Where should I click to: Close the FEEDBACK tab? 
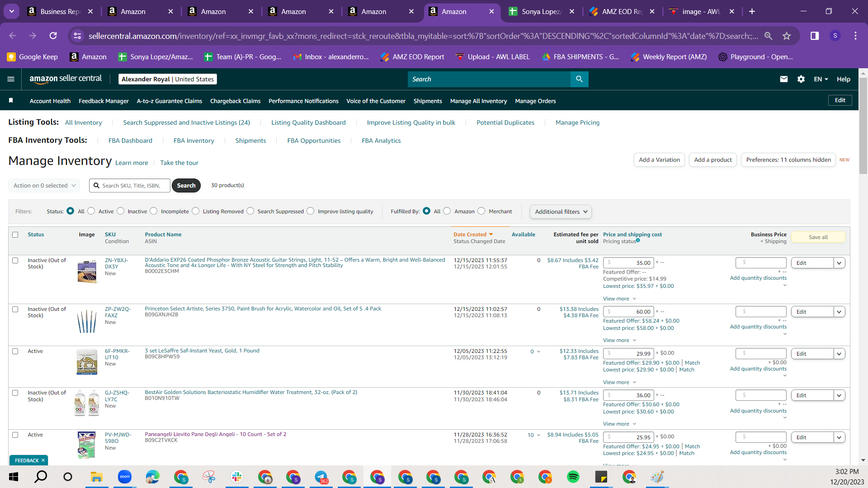(43, 460)
